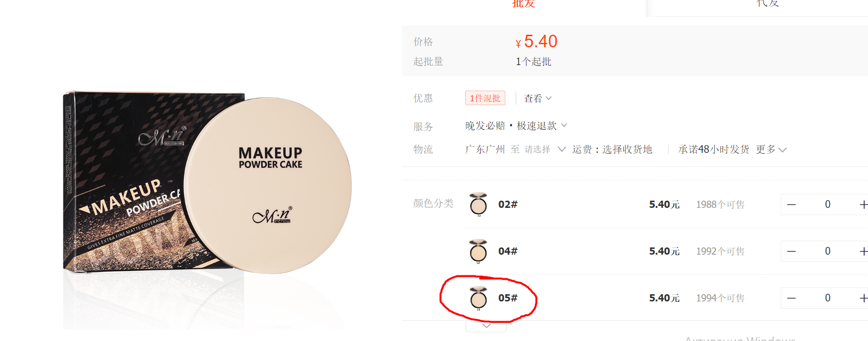Click the 04# quantity input field

(828, 251)
